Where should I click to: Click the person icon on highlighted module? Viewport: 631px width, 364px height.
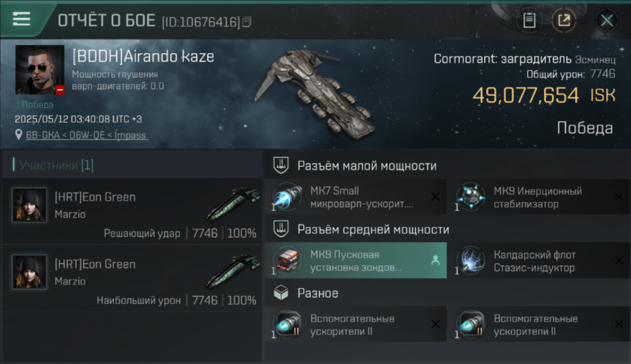(435, 261)
